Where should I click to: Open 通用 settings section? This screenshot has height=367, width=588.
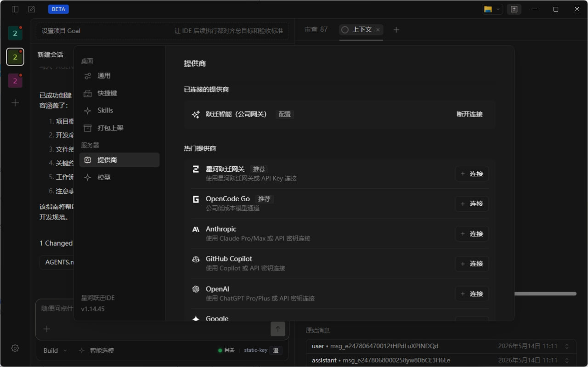119,76
